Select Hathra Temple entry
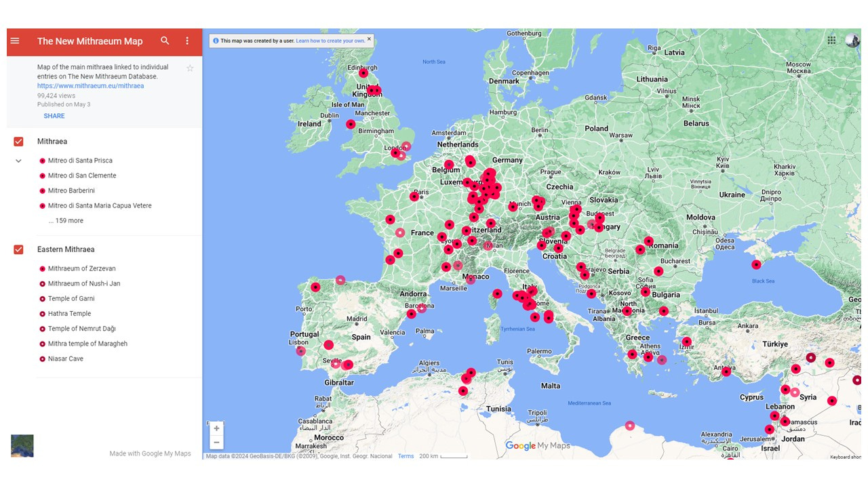Image resolution: width=868 pixels, height=488 pixels. (x=68, y=313)
